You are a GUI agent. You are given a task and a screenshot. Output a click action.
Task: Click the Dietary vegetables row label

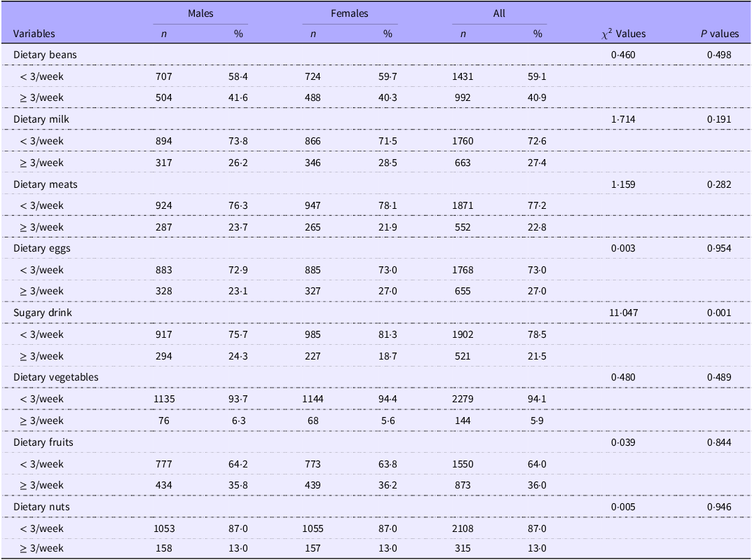click(56, 377)
